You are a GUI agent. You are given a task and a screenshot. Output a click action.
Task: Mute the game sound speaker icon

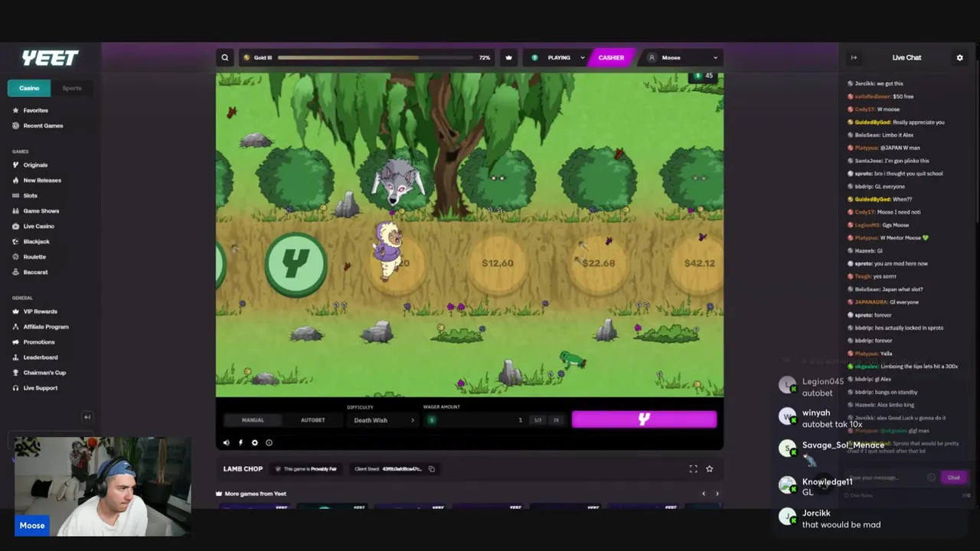(x=226, y=442)
